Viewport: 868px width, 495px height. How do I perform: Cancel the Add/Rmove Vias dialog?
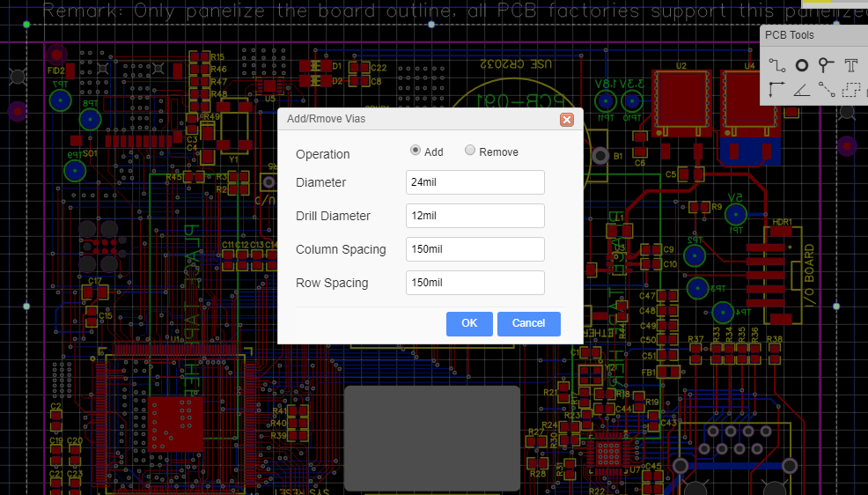point(529,323)
